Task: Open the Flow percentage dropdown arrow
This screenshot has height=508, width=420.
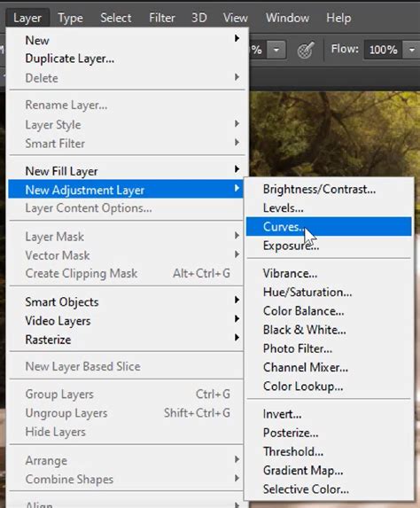Action: tap(411, 50)
